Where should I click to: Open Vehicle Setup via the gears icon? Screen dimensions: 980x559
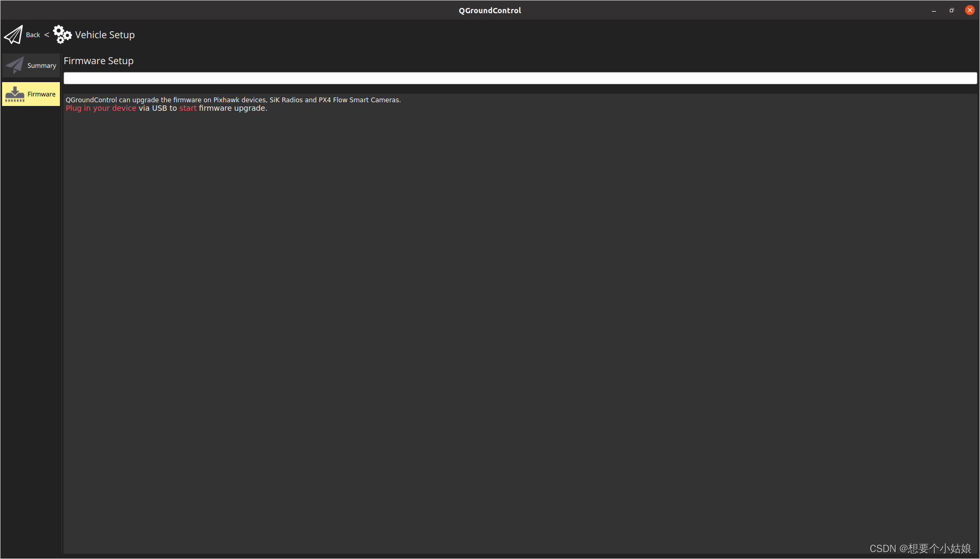[x=62, y=34]
